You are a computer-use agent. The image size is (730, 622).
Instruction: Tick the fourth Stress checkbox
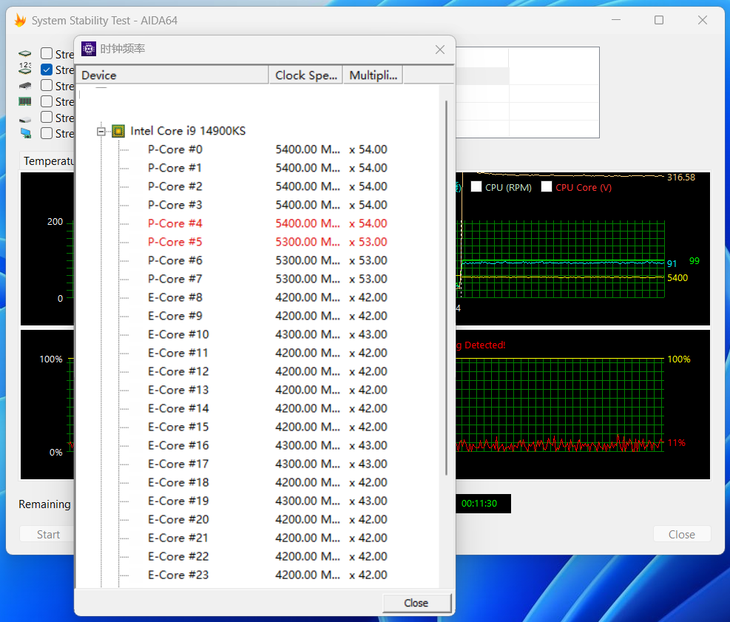[47, 101]
